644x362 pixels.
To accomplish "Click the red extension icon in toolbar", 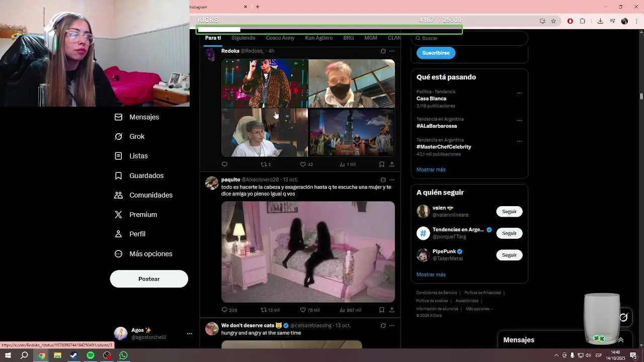I will click(x=570, y=21).
